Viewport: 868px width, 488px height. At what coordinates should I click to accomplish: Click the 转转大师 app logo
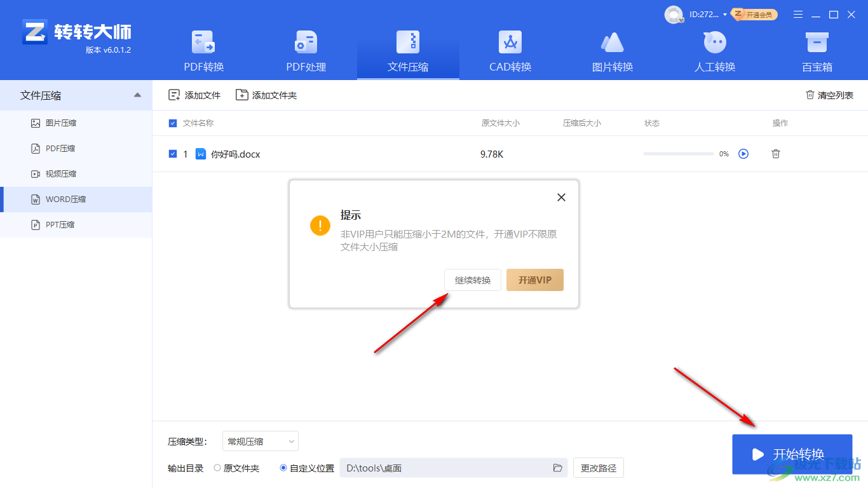tap(76, 32)
